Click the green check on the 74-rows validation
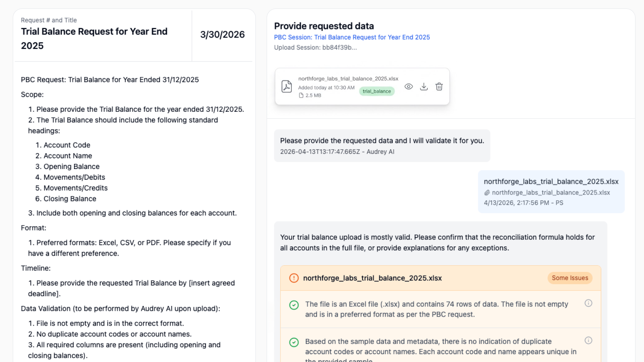 (x=294, y=306)
